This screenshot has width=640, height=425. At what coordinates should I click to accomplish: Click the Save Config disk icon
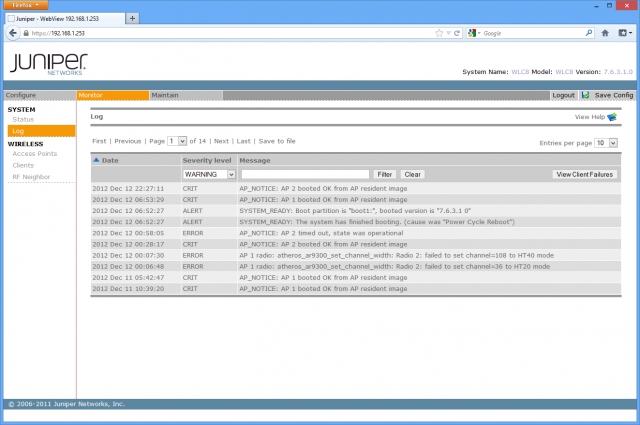click(x=586, y=95)
